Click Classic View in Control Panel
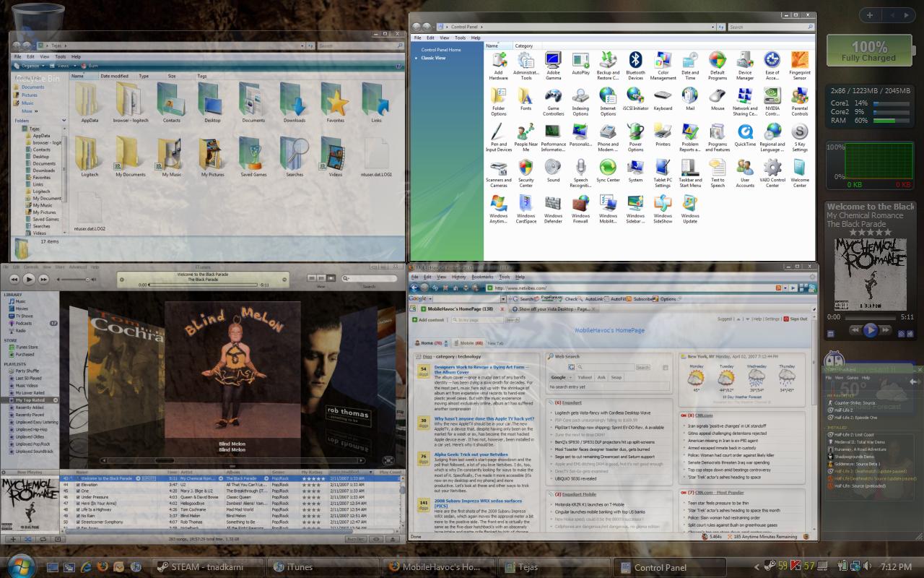 coord(433,58)
